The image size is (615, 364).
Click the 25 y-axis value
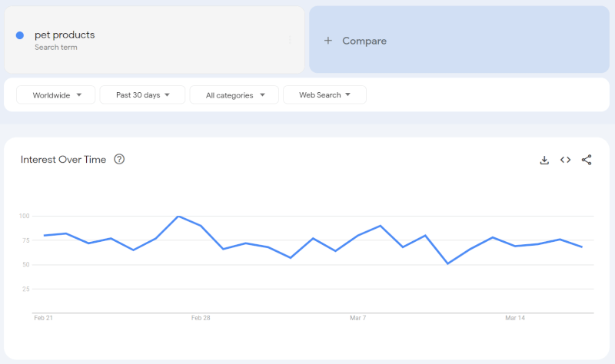tap(26, 290)
